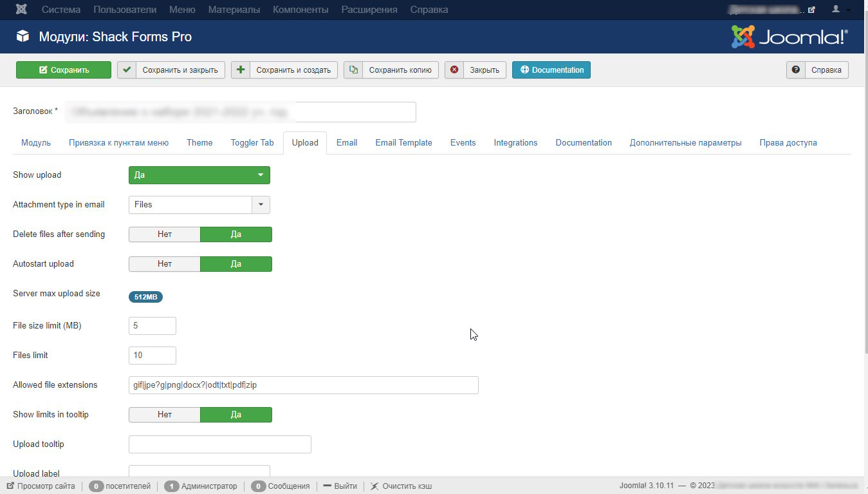Click the green checkmark Save & Close icon

coord(127,70)
